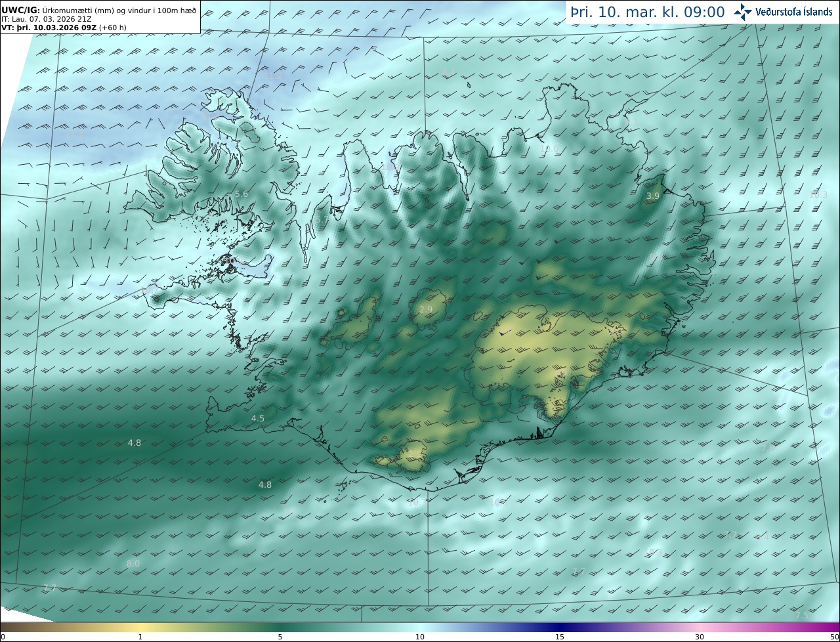The width and height of the screenshot is (840, 642).
Task: Pick the dark green color band above the 5 mark
Action: tap(280, 628)
